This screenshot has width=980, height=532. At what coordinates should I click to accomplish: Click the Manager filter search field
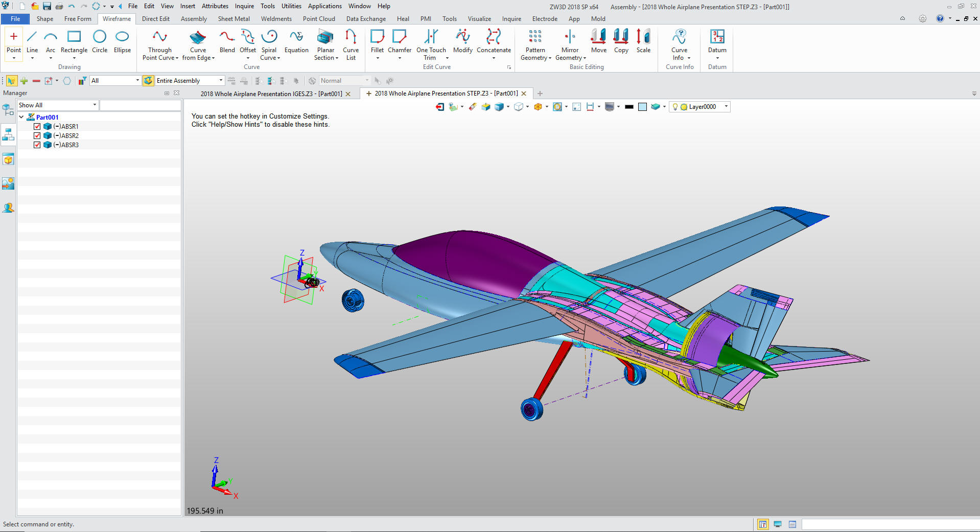tap(140, 105)
